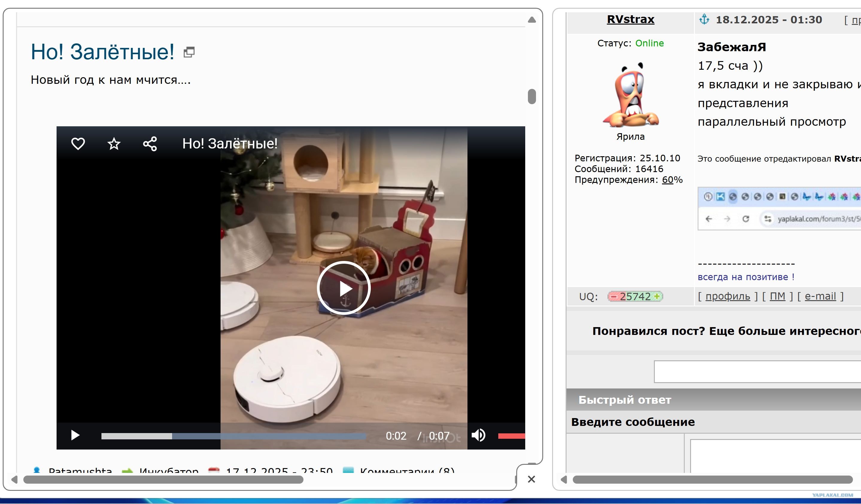Screen dimensions: 861x504
Task: Click the anchor icon beside the post date
Action: (704, 19)
